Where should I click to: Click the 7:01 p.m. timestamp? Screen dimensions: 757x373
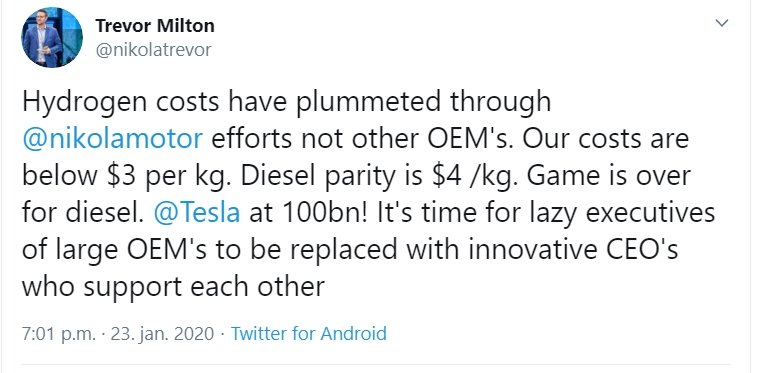(x=59, y=333)
